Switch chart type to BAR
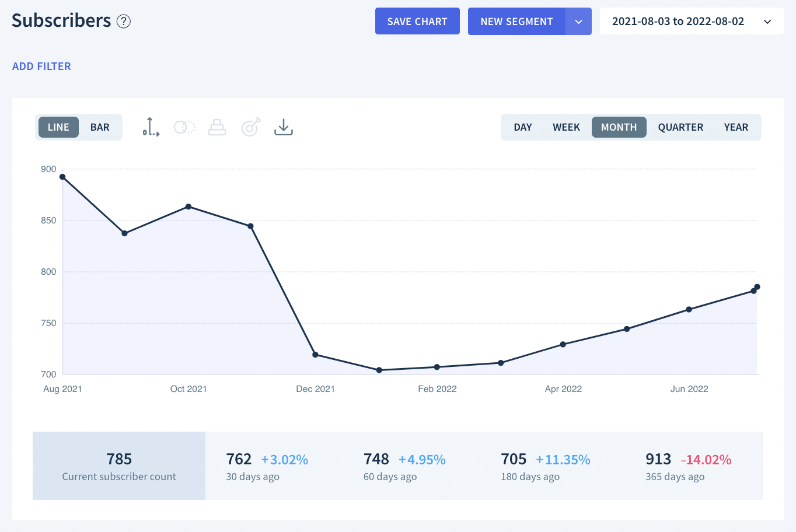 (x=100, y=127)
